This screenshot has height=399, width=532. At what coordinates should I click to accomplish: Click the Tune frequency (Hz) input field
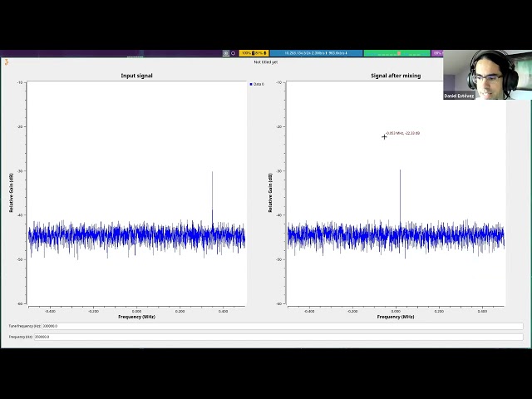click(283, 326)
